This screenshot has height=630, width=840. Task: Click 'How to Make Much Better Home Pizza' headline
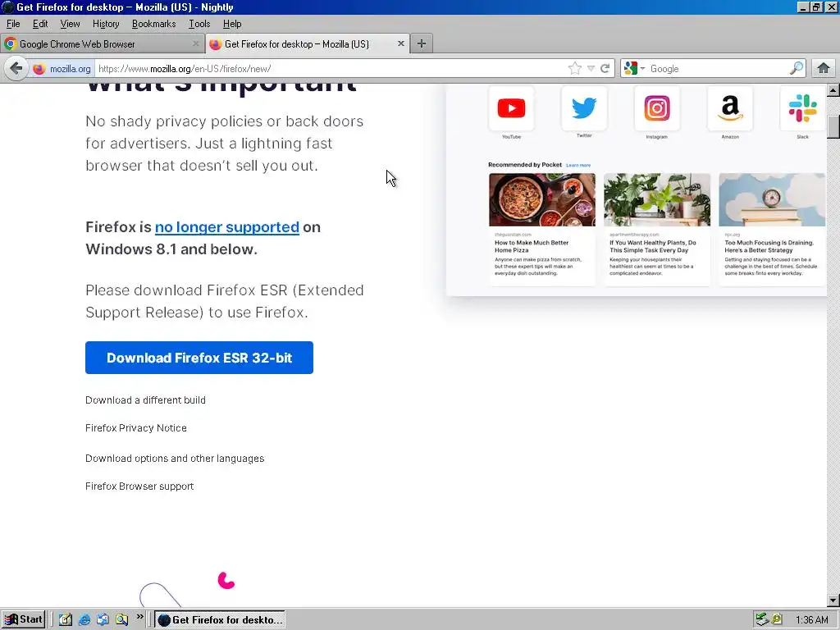pos(532,246)
